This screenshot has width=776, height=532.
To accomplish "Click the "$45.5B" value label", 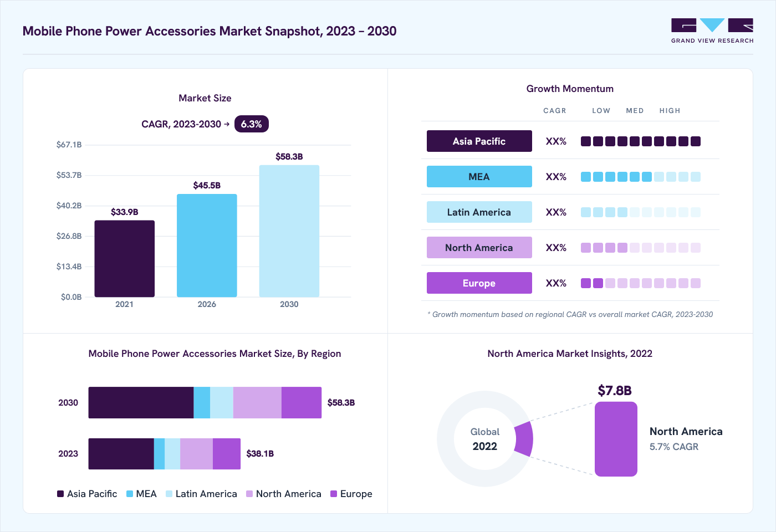I will (x=207, y=186).
